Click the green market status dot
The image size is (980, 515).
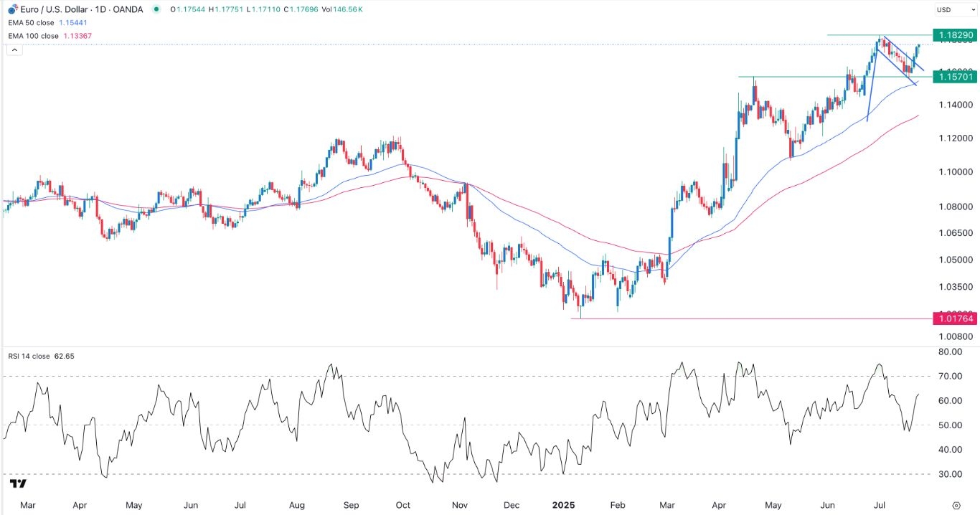pyautogui.click(x=156, y=10)
